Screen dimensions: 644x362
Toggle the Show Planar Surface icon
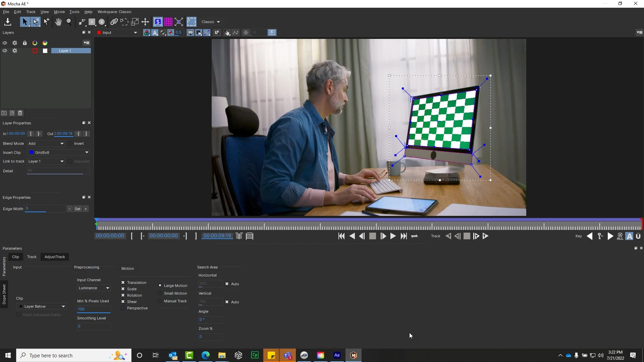coord(158,22)
